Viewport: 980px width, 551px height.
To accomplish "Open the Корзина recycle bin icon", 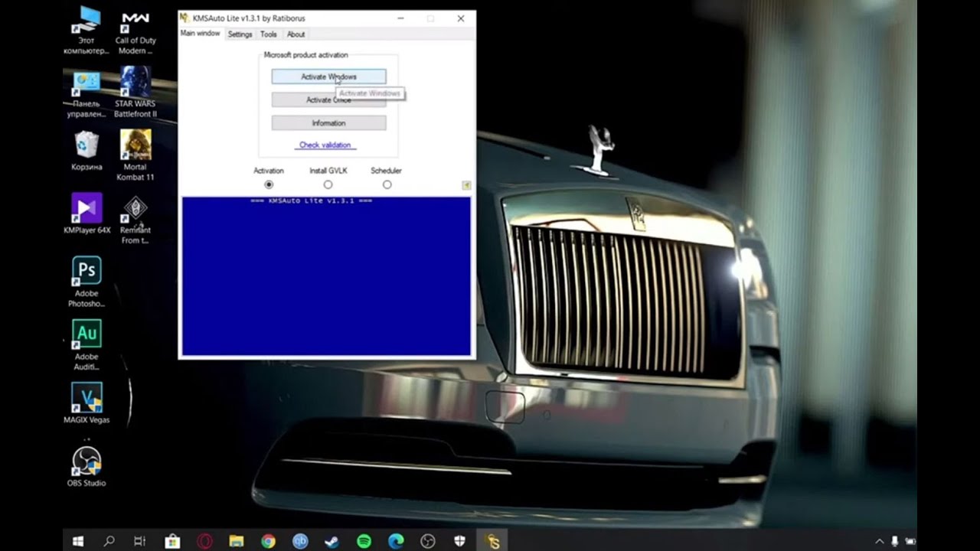I will pos(87,152).
